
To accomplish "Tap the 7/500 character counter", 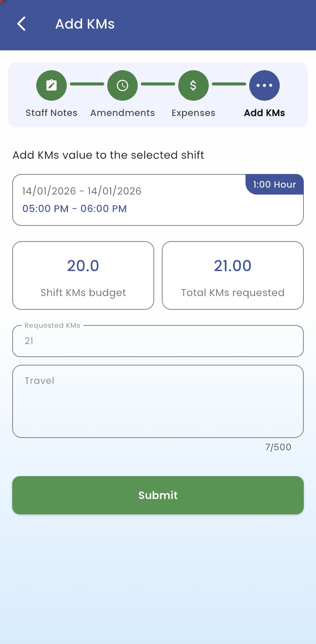I will pos(278,447).
